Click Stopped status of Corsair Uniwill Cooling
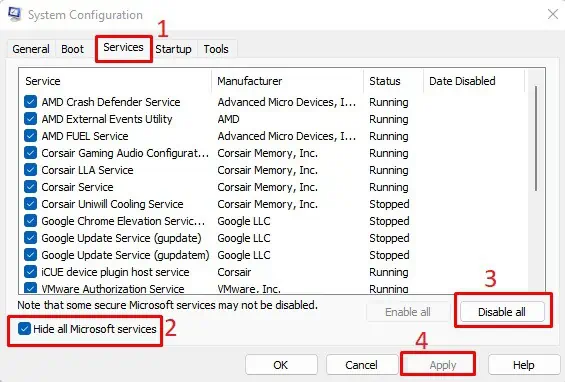The width and height of the screenshot is (565, 382). point(389,204)
